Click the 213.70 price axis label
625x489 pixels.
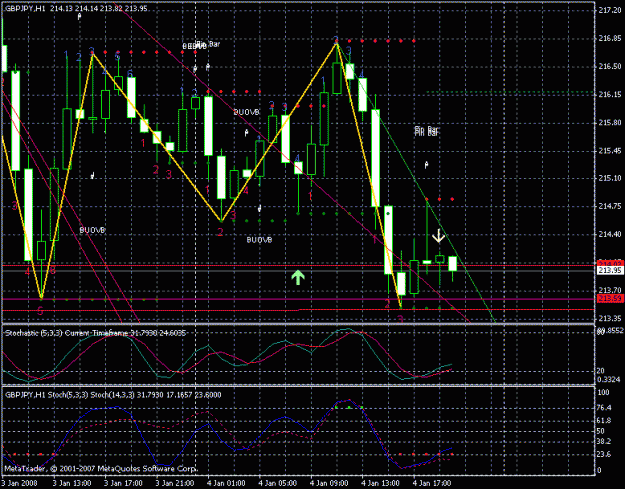[610, 290]
